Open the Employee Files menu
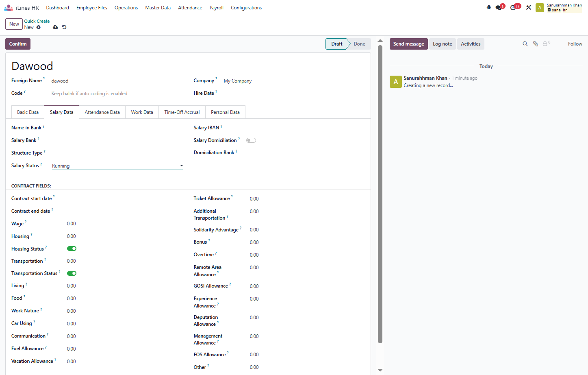 pyautogui.click(x=92, y=8)
